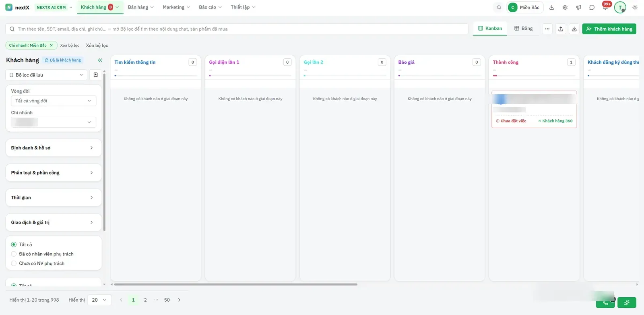Open the Thiết lập menu
Viewport: 644px width, 315px height.
coord(243,7)
